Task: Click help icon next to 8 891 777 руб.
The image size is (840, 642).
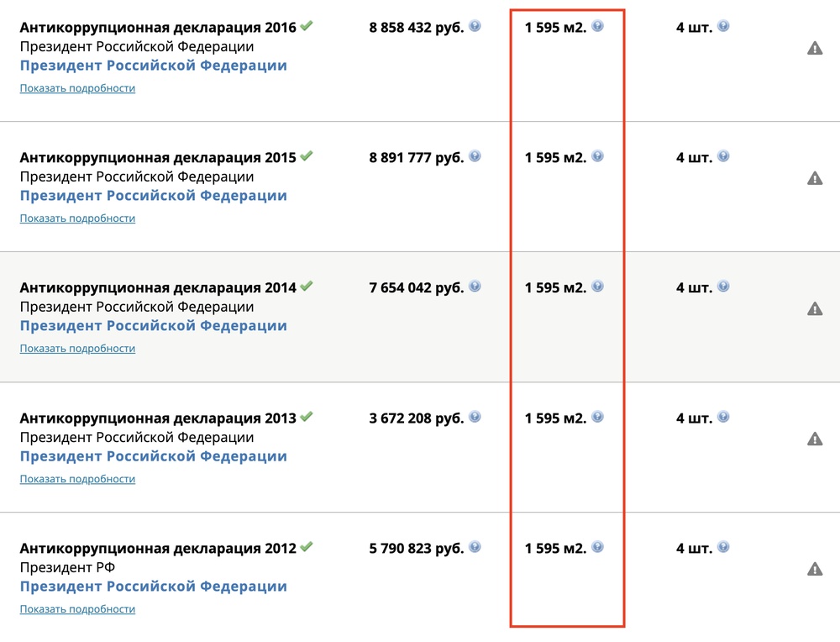Action: [x=475, y=156]
